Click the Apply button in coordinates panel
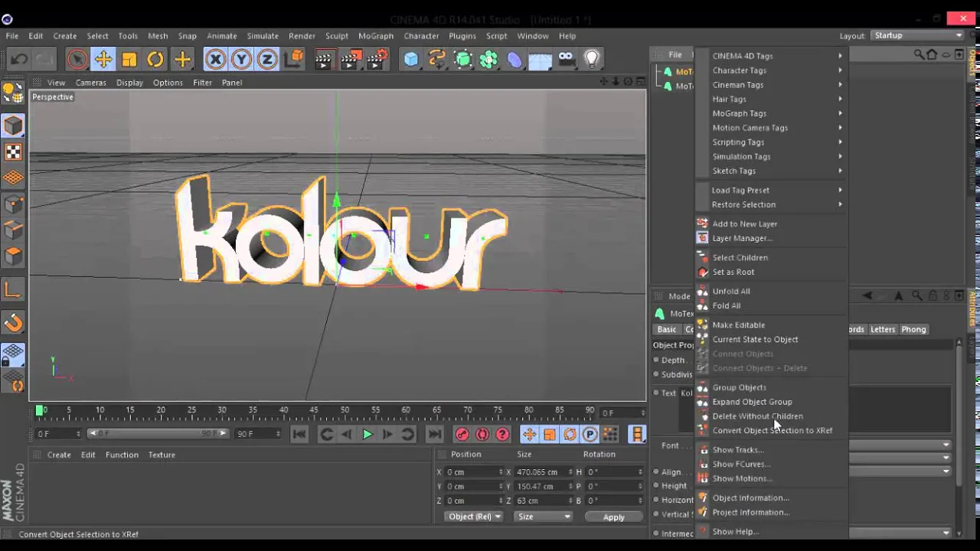The image size is (980, 551). click(x=613, y=517)
